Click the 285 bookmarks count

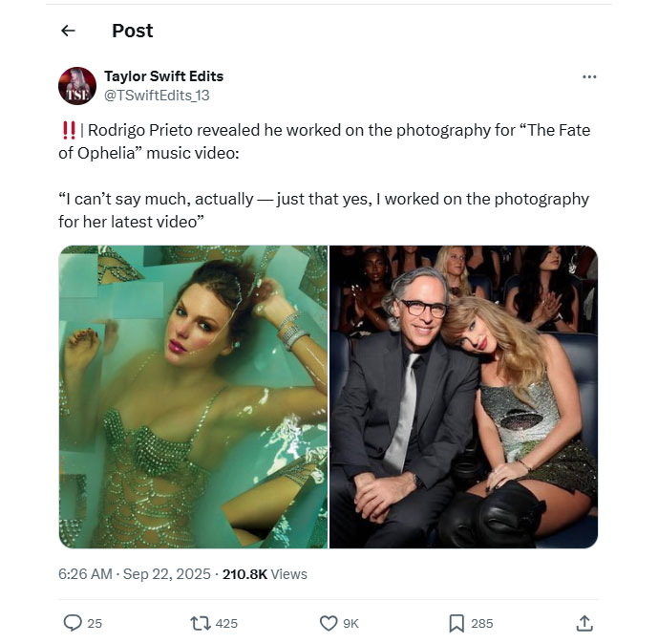pyautogui.click(x=482, y=623)
